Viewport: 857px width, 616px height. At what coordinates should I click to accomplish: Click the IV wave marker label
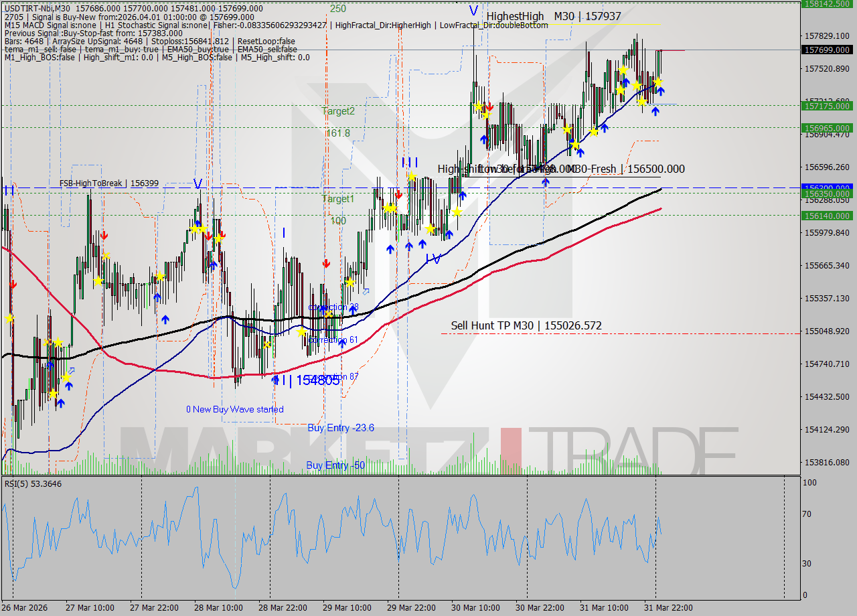point(432,257)
